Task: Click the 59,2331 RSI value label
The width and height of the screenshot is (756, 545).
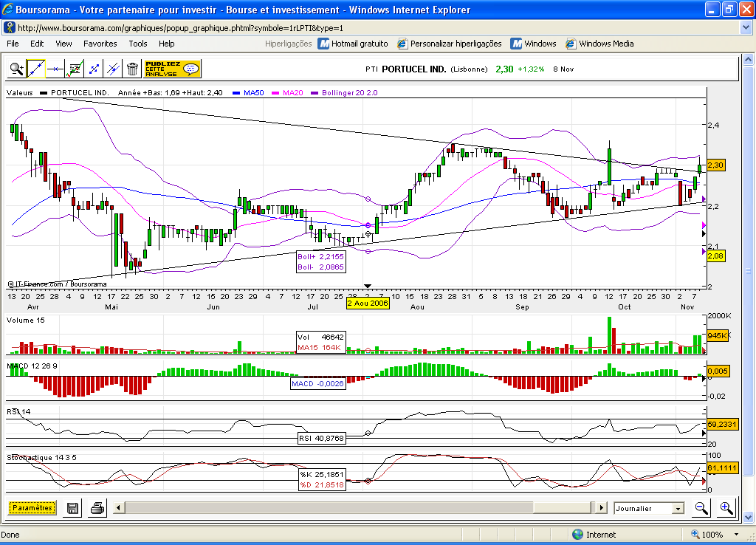Action: pos(722,424)
